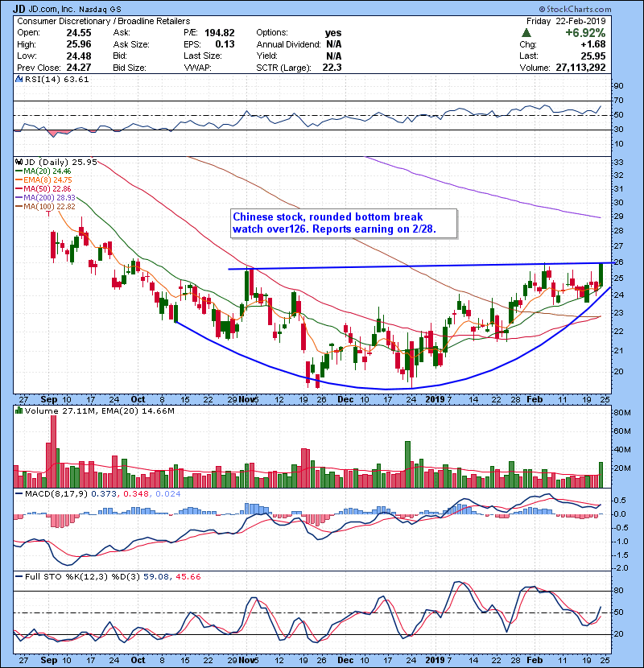644x668 pixels.
Task: Click the 'Nasdaq GS' exchange label
Action: pyautogui.click(x=100, y=10)
